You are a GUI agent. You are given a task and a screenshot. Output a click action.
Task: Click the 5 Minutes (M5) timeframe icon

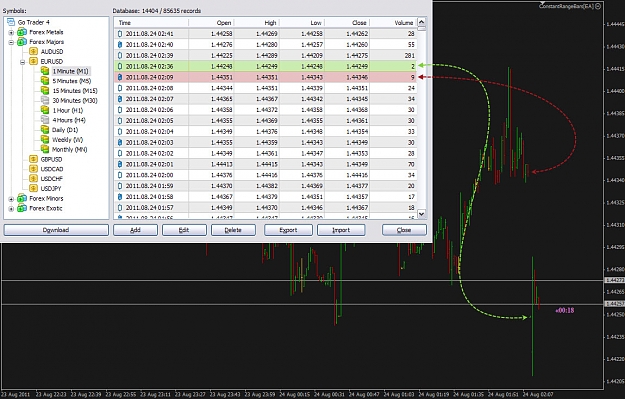click(x=45, y=81)
